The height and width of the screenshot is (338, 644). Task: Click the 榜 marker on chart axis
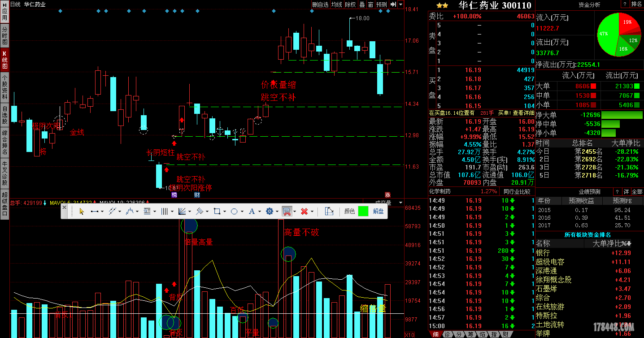tap(174, 195)
